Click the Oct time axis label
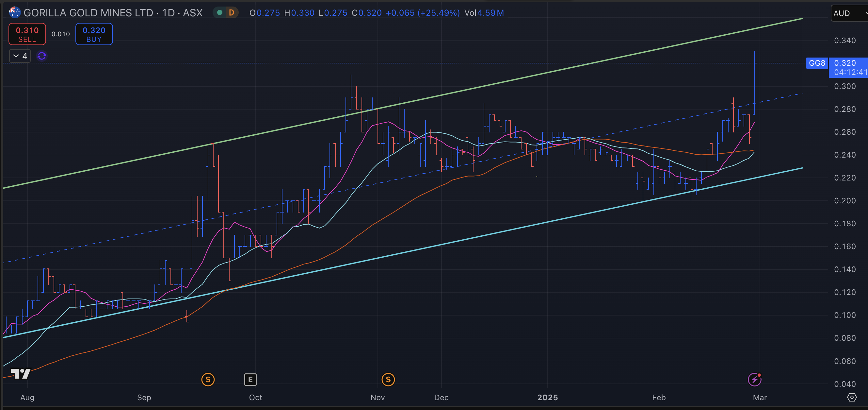This screenshot has width=868, height=410. click(x=255, y=398)
